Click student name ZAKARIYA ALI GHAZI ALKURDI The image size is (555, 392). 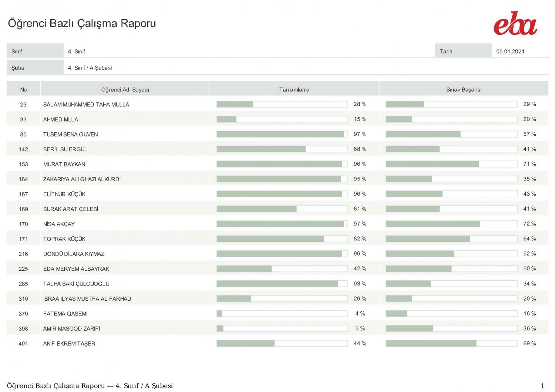coord(82,179)
